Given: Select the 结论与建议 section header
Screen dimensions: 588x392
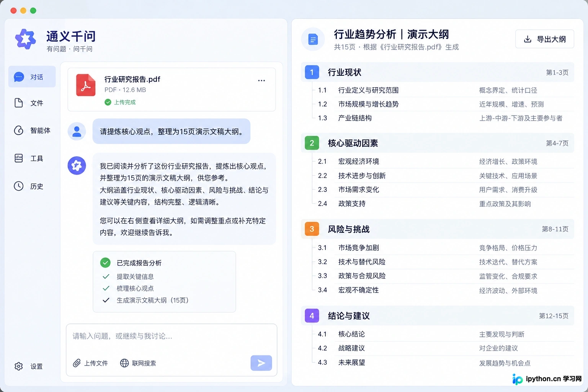Looking at the screenshot, I should coord(438,316).
